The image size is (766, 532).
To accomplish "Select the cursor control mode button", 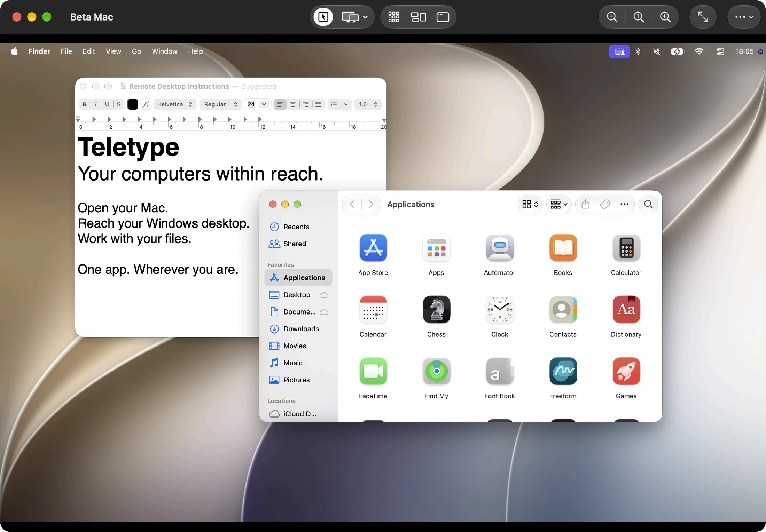I will (x=323, y=17).
